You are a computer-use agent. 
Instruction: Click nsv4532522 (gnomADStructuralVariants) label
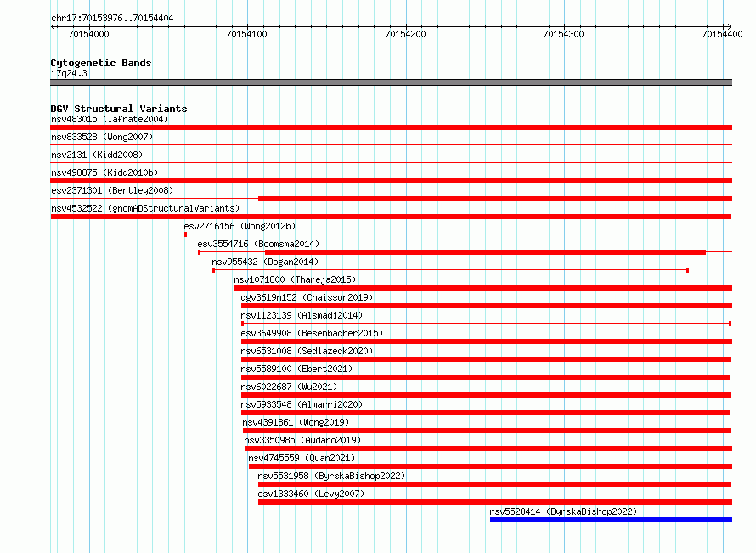[145, 208]
